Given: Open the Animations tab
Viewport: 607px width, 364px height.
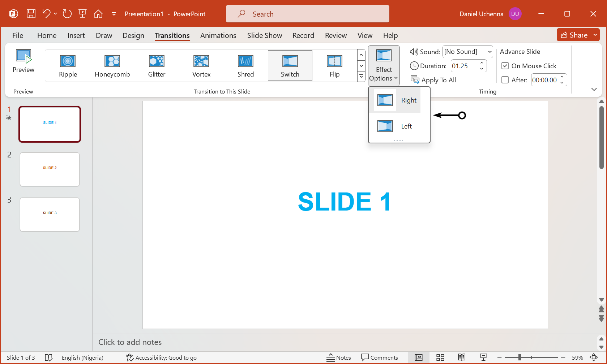Looking at the screenshot, I should [x=218, y=35].
